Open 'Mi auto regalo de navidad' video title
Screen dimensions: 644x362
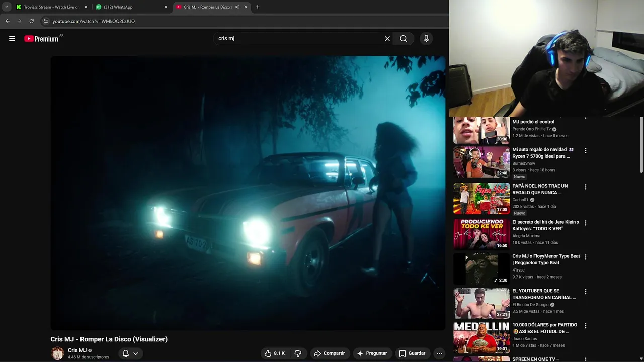tap(543, 153)
